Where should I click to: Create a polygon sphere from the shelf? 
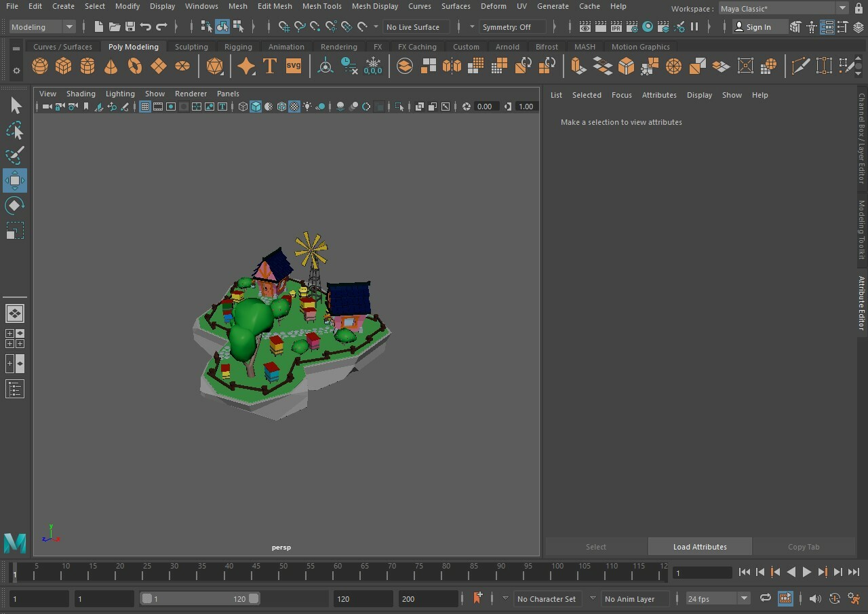[40, 66]
